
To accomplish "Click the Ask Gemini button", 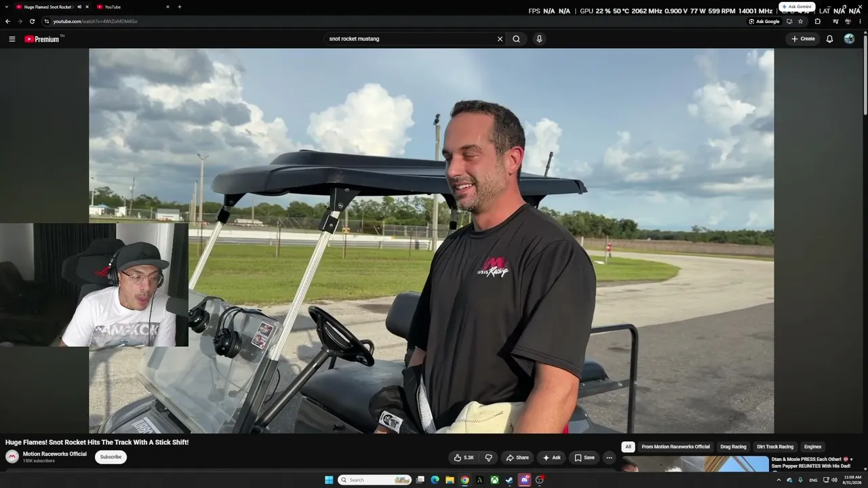I will [797, 7].
